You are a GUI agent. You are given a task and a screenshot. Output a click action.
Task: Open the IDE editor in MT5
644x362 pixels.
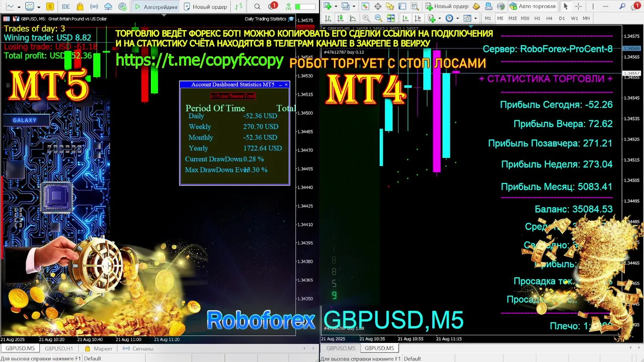click(66, 7)
